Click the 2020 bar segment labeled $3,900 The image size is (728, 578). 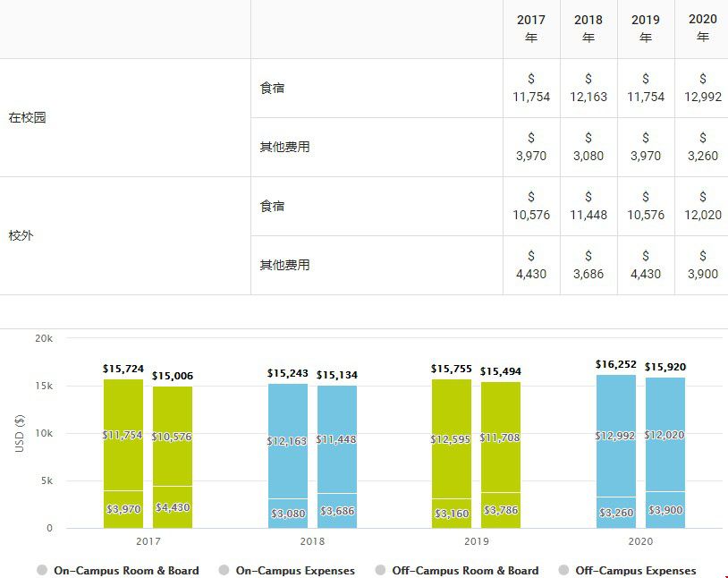[665, 510]
